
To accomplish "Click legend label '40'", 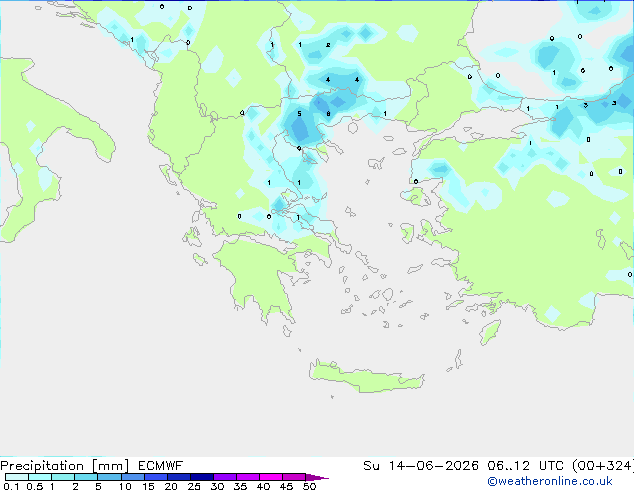I will pos(263,486).
